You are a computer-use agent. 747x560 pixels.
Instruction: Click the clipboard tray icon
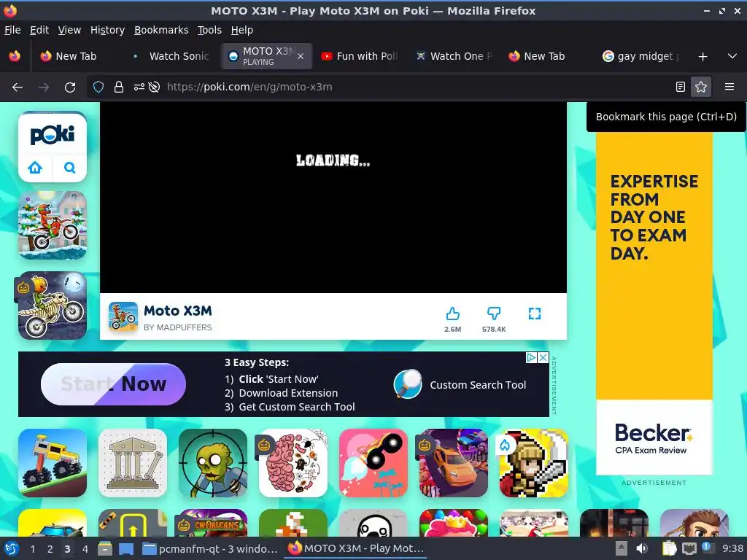click(x=669, y=548)
